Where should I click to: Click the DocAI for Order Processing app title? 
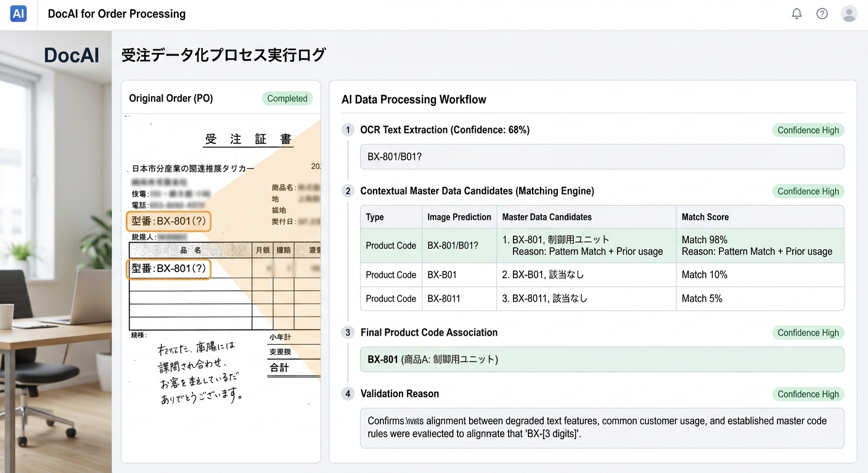(x=117, y=14)
